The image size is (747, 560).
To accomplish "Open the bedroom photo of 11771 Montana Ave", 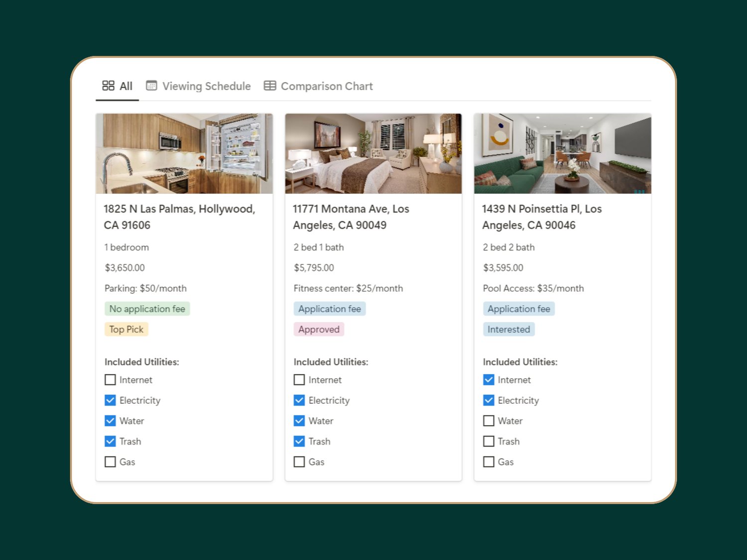I will click(373, 153).
